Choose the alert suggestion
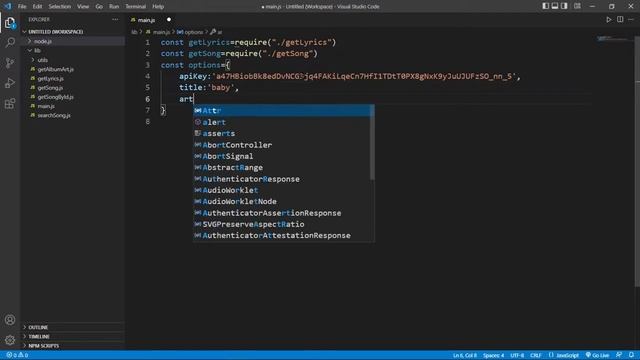 pos(282,122)
